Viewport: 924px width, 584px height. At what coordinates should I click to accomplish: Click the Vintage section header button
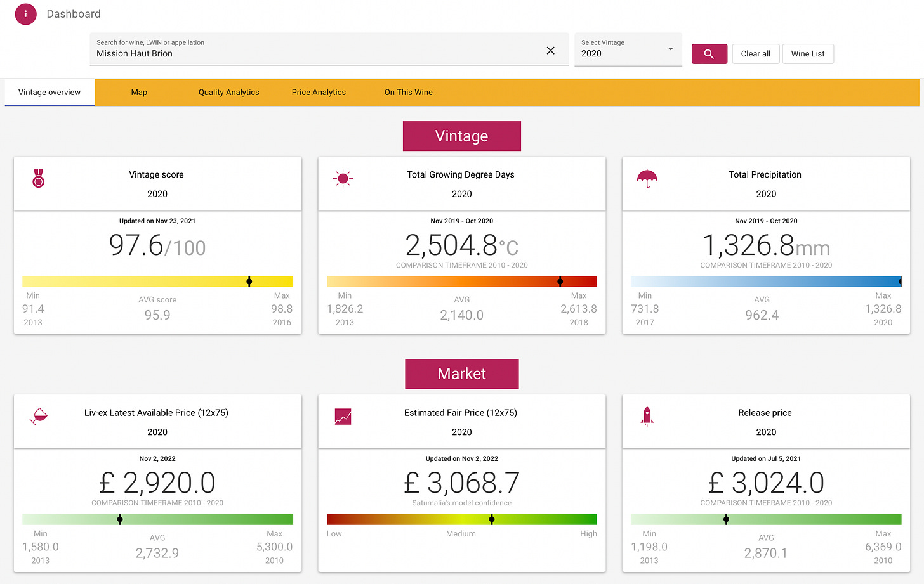click(461, 136)
